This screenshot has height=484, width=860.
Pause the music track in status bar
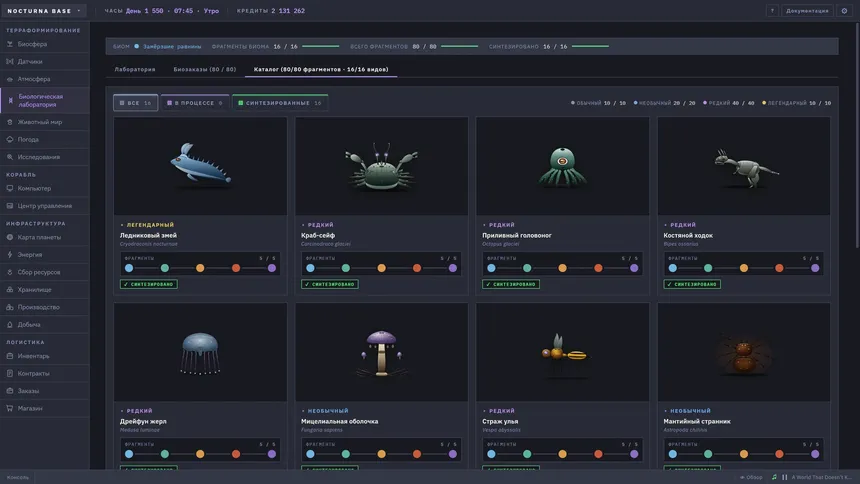click(x=784, y=477)
